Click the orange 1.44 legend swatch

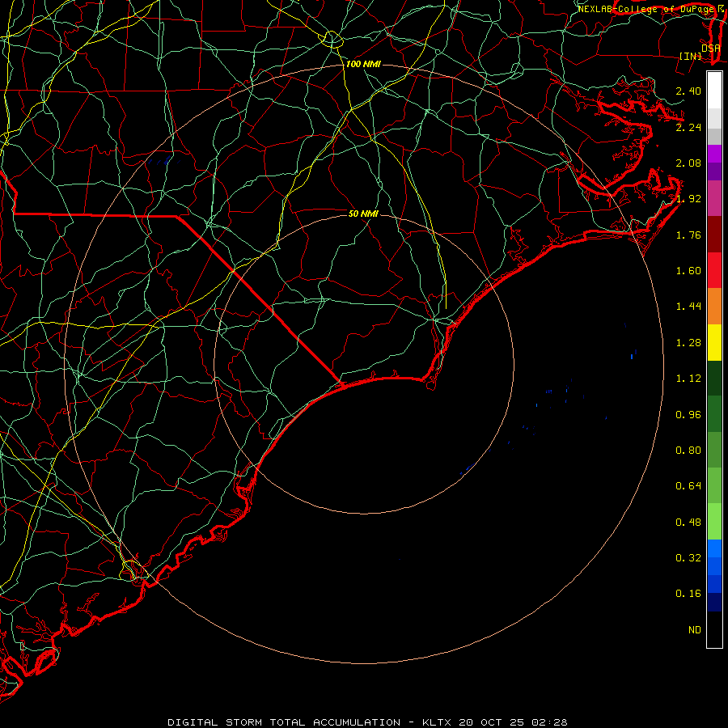tap(714, 307)
